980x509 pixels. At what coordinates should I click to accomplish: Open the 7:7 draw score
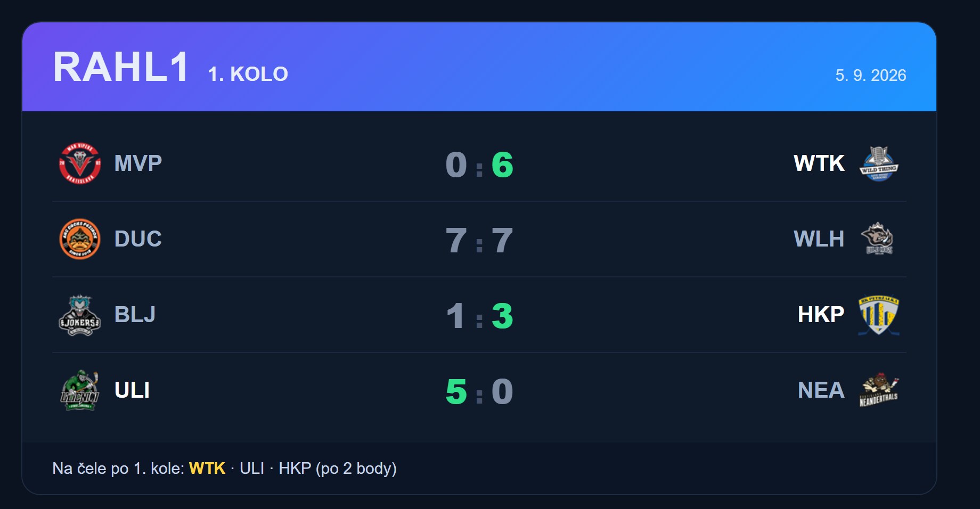tap(479, 240)
